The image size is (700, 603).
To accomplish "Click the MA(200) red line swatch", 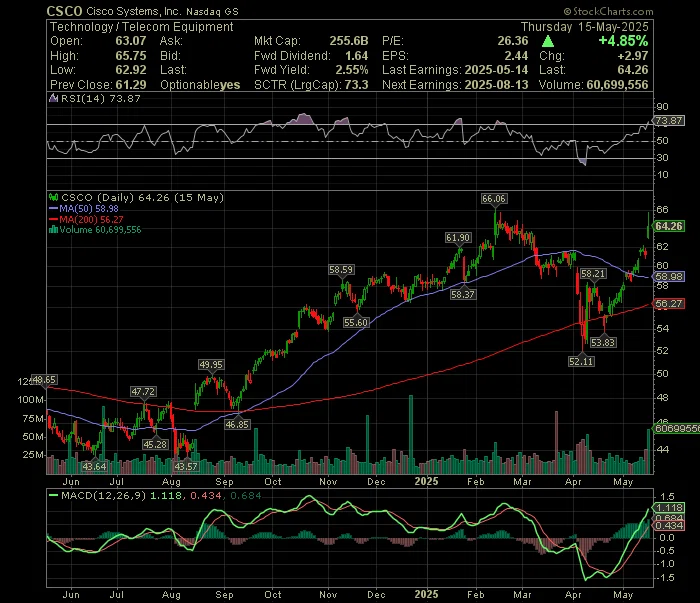I will 53,219.
